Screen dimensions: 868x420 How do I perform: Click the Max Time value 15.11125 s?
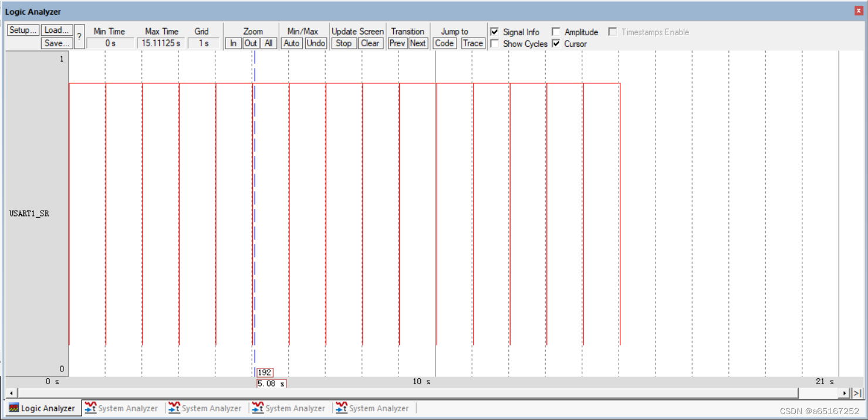161,43
